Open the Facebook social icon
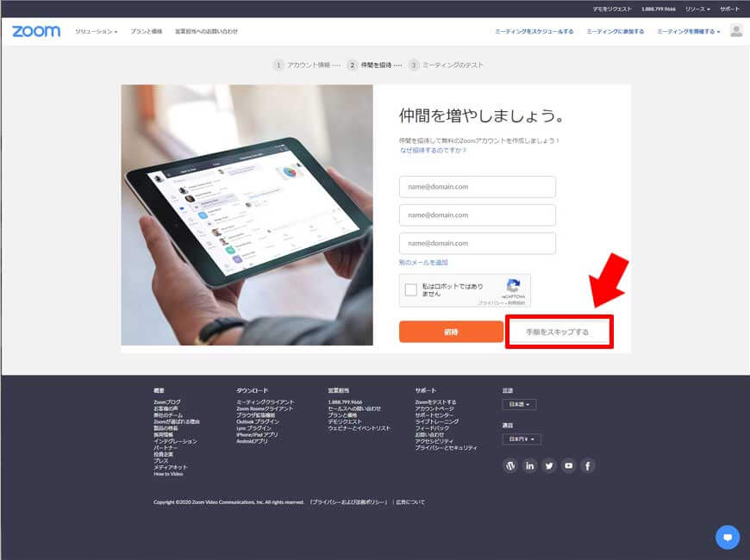 588,465
